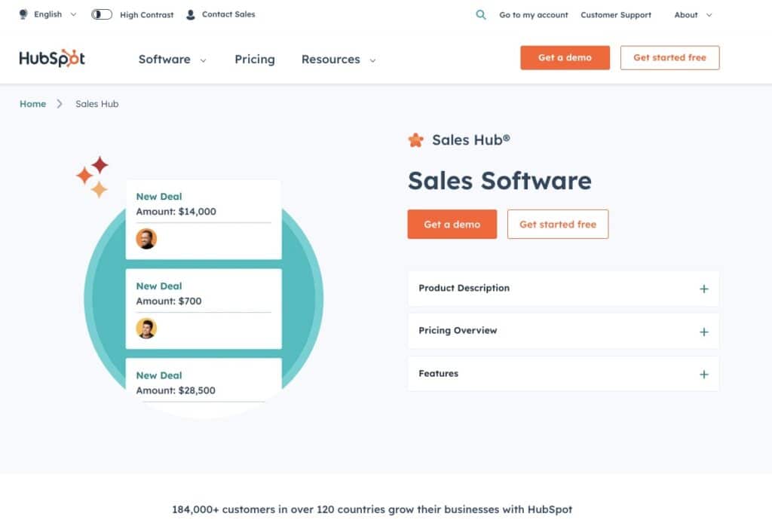Image resolution: width=772 pixels, height=532 pixels.
Task: Go to Home breadcrumb link
Action: coord(32,104)
